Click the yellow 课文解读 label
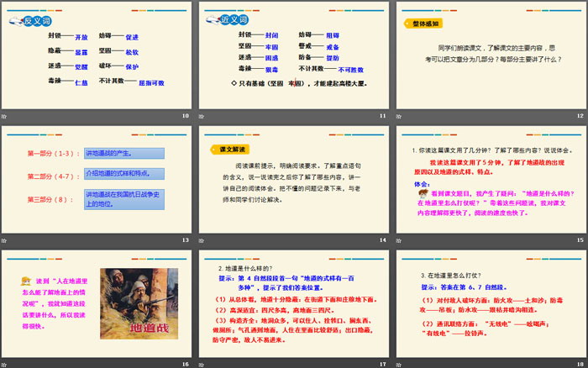 tap(230, 150)
